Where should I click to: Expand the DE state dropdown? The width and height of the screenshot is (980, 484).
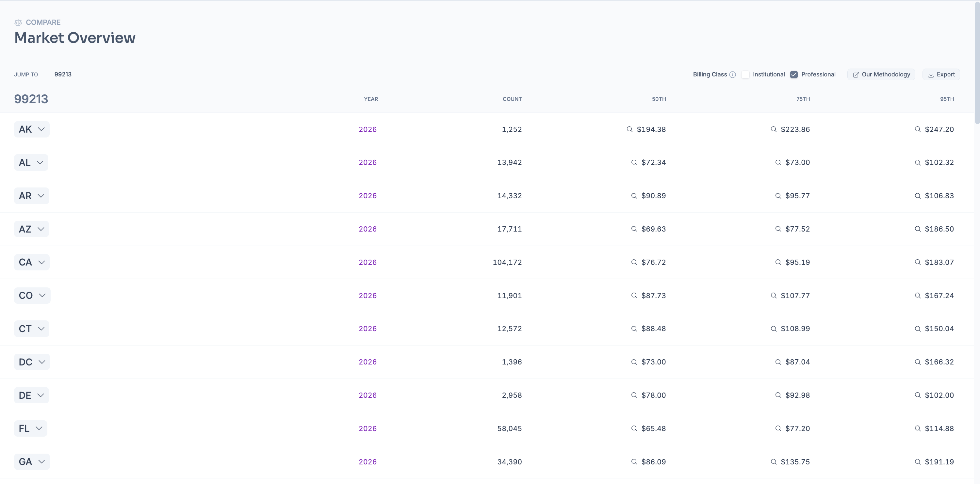coord(32,395)
